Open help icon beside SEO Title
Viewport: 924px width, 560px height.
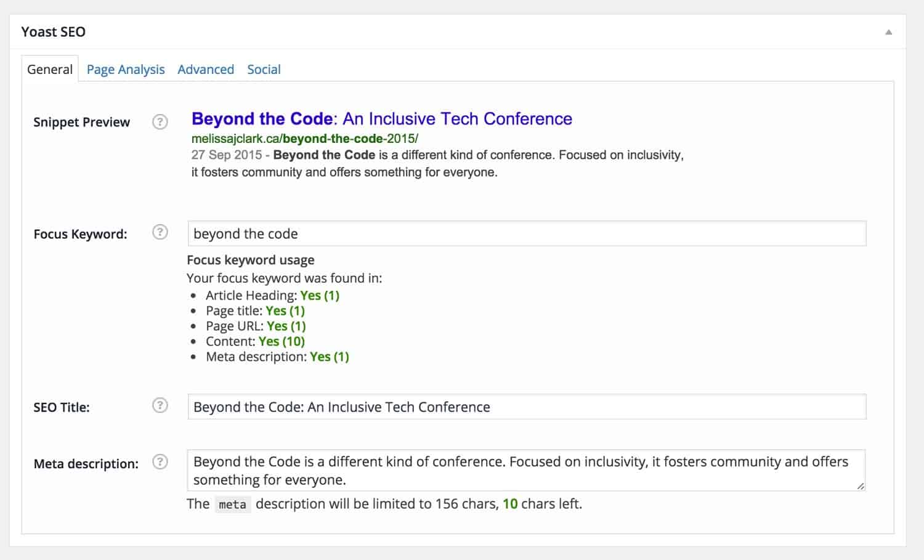(160, 405)
